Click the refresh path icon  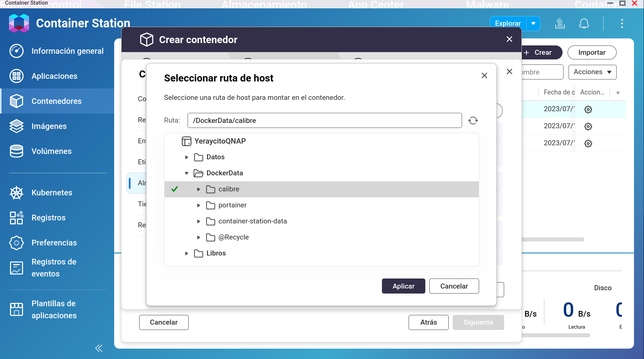473,121
